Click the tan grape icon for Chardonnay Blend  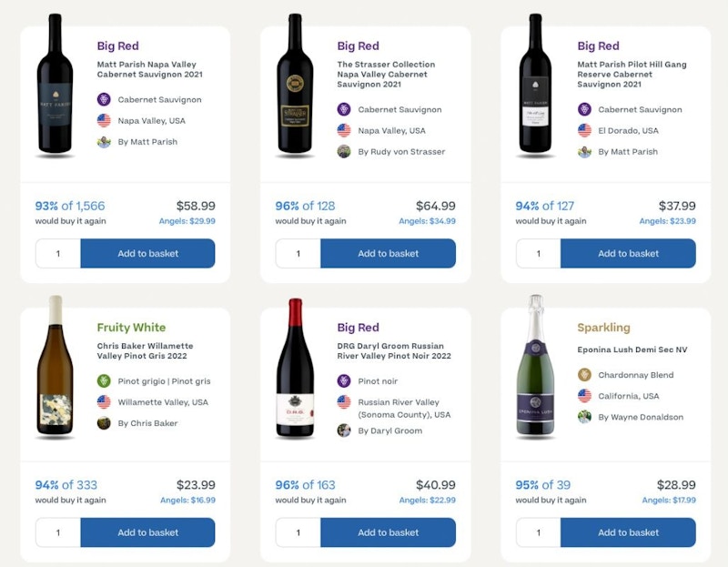pyautogui.click(x=584, y=375)
